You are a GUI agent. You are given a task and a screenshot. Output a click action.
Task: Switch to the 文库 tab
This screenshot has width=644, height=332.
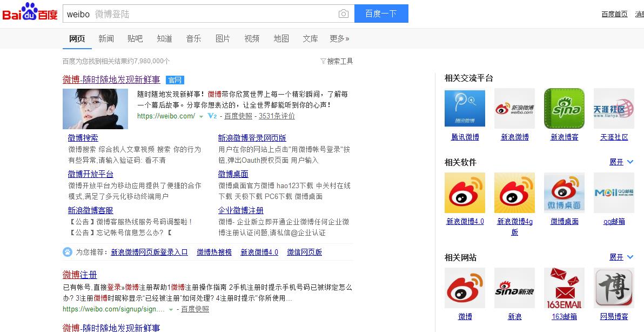tap(310, 38)
